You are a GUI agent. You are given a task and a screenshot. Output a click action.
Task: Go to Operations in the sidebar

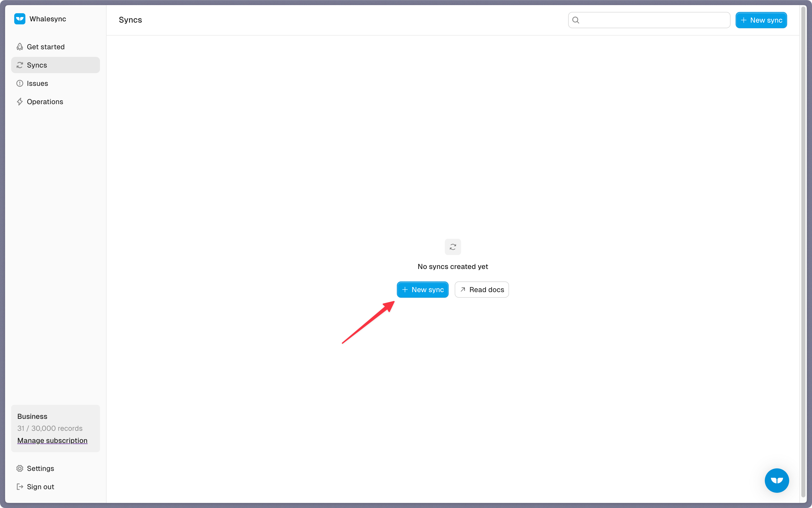coord(55,101)
